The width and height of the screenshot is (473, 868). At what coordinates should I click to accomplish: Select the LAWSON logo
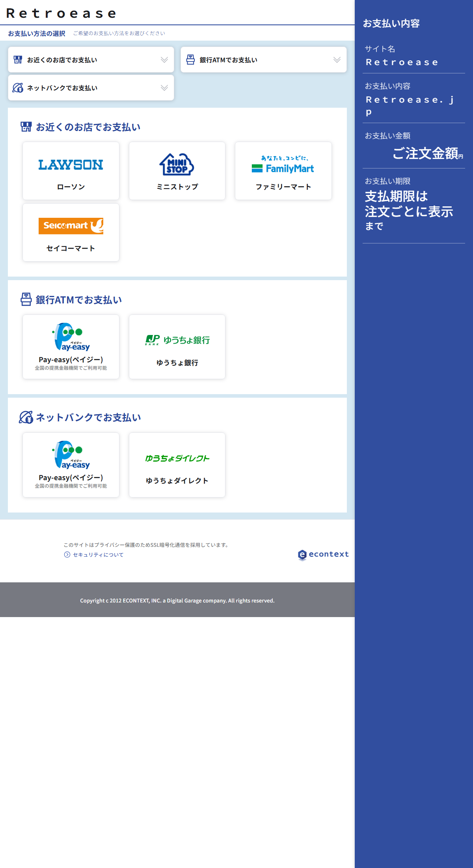tap(71, 165)
